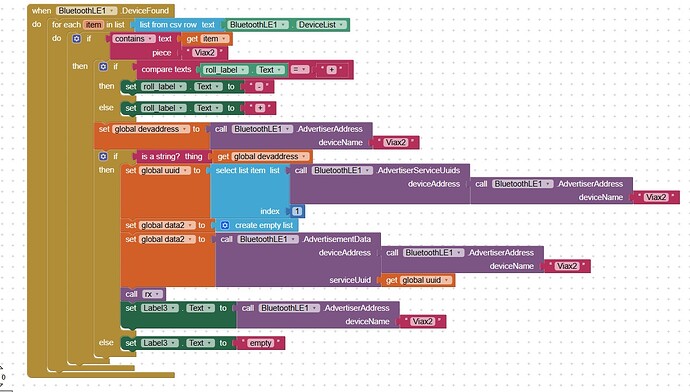Screen dimensions: 690x392
Task: Select the 'list from csv row' block
Action: 177,25
